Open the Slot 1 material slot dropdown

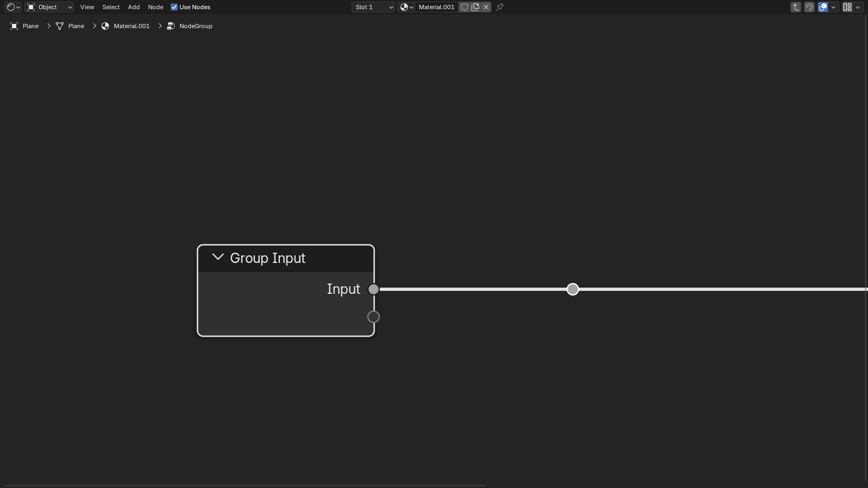373,7
